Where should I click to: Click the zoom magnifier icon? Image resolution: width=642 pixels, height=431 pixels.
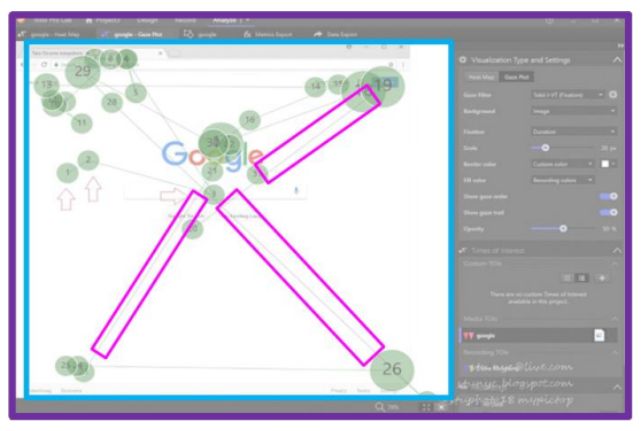coord(380,406)
